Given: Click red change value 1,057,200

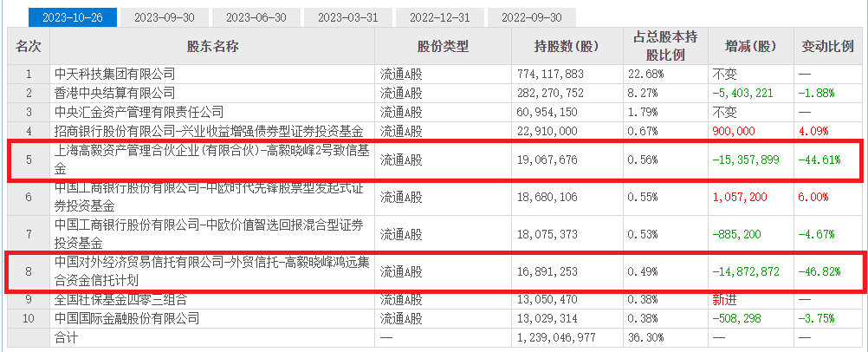Looking at the screenshot, I should click(739, 197).
